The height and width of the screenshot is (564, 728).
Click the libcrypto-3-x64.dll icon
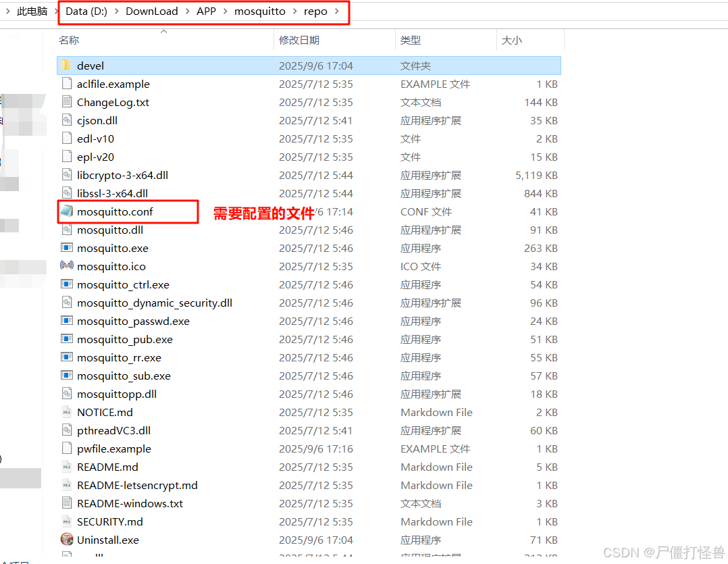point(67,175)
